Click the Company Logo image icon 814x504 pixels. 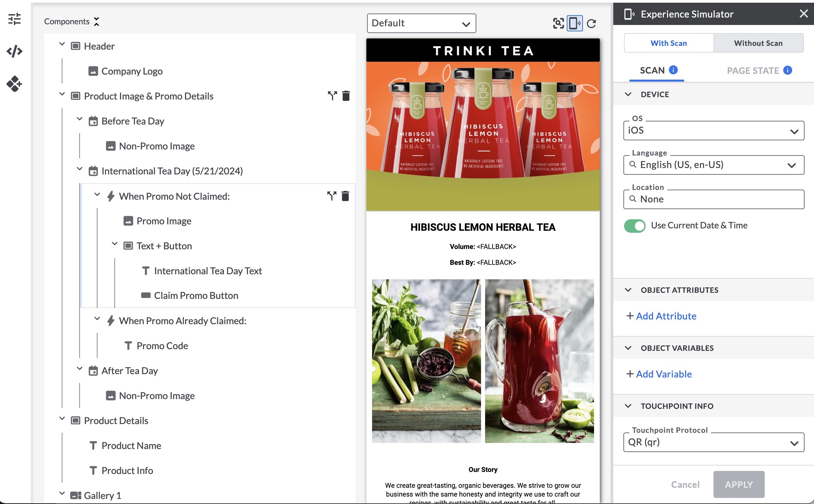tap(93, 71)
